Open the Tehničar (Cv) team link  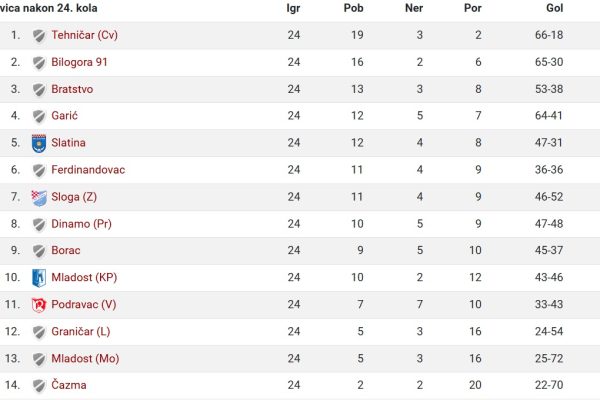[x=85, y=35]
